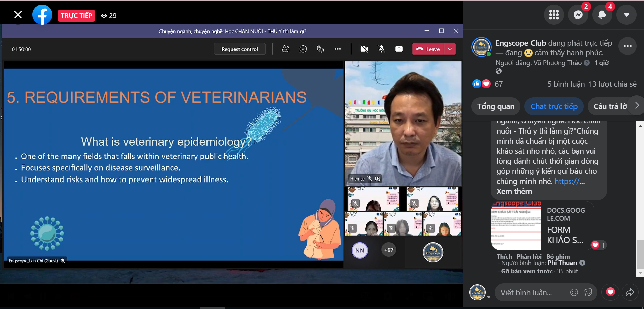Click the +67 more participants badge

coord(389,250)
